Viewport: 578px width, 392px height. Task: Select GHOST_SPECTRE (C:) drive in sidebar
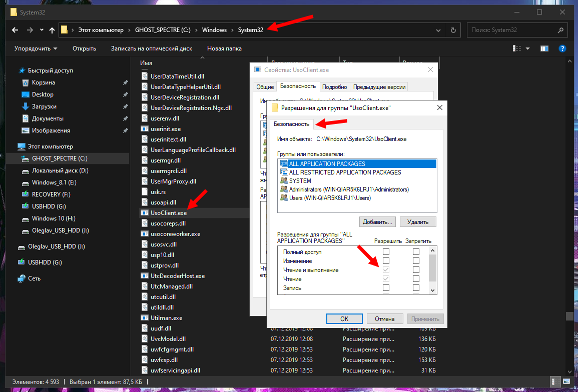click(x=60, y=158)
